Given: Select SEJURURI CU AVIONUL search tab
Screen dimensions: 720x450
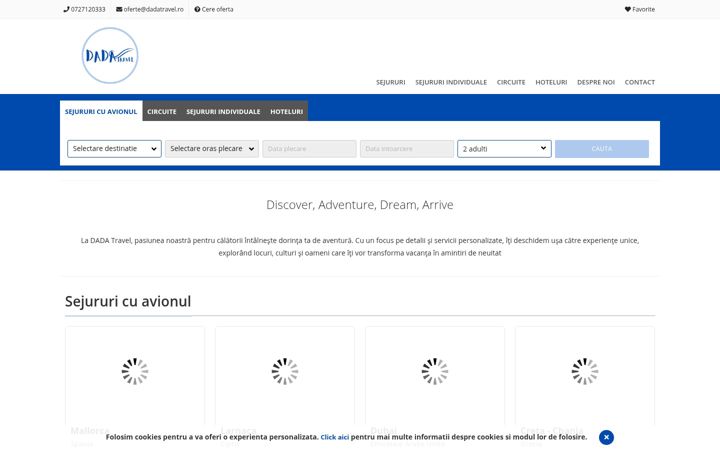Looking at the screenshot, I should 101,112.
